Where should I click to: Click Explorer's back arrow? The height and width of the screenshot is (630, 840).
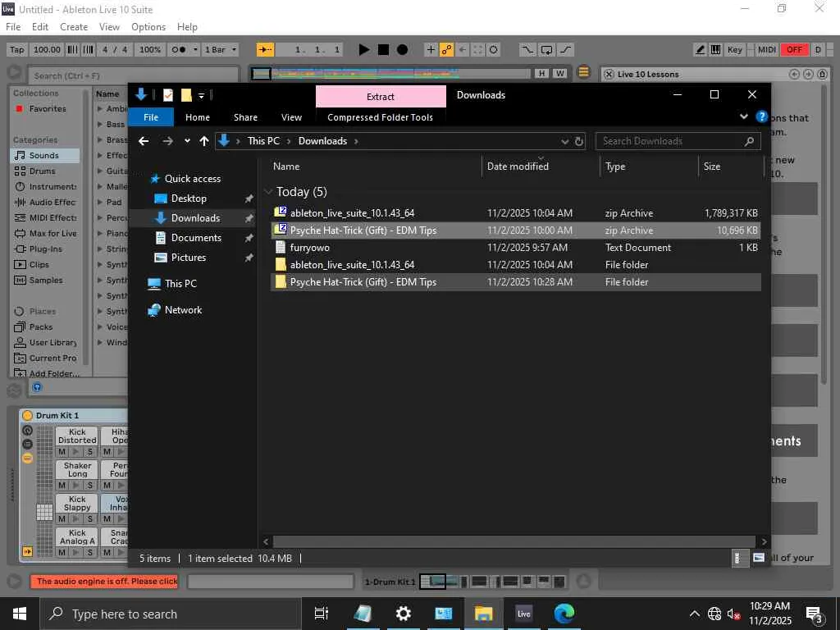144,141
